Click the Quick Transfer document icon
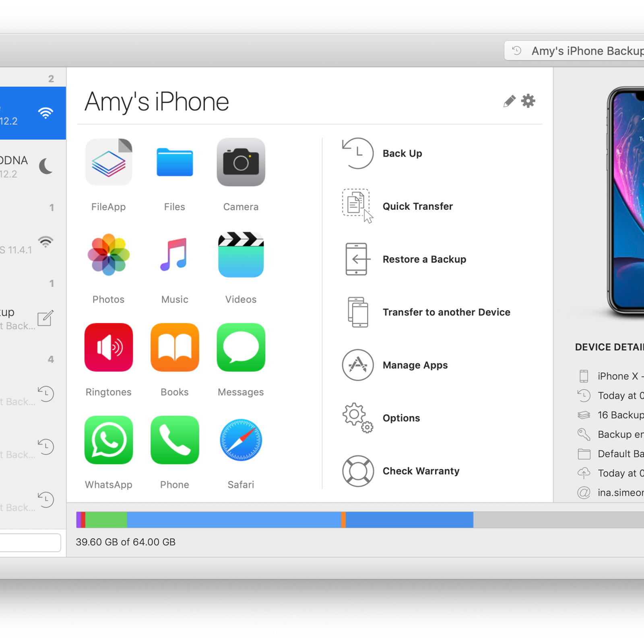This screenshot has width=644, height=644. coord(357,206)
